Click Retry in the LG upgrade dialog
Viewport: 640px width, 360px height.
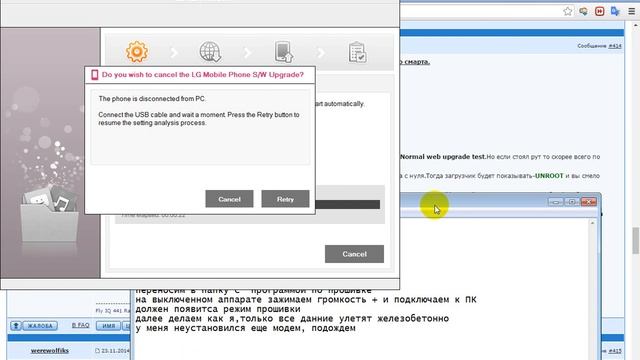tap(285, 199)
